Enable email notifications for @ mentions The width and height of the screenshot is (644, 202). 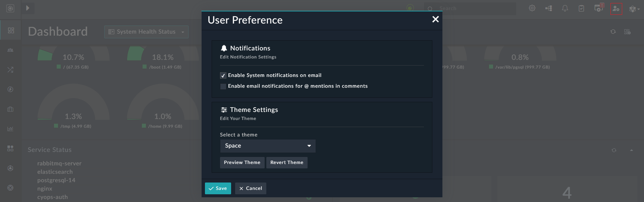223,86
